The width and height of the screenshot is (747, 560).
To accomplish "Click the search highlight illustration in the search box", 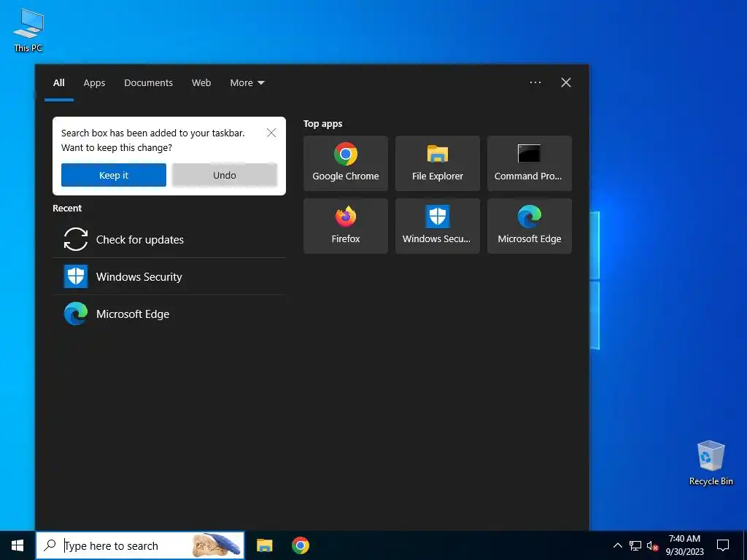I will point(217,545).
